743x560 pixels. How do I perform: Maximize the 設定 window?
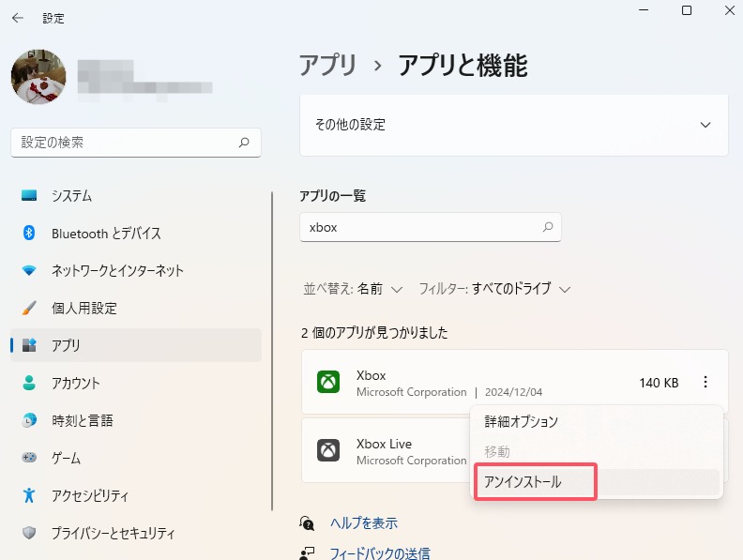pos(687,10)
